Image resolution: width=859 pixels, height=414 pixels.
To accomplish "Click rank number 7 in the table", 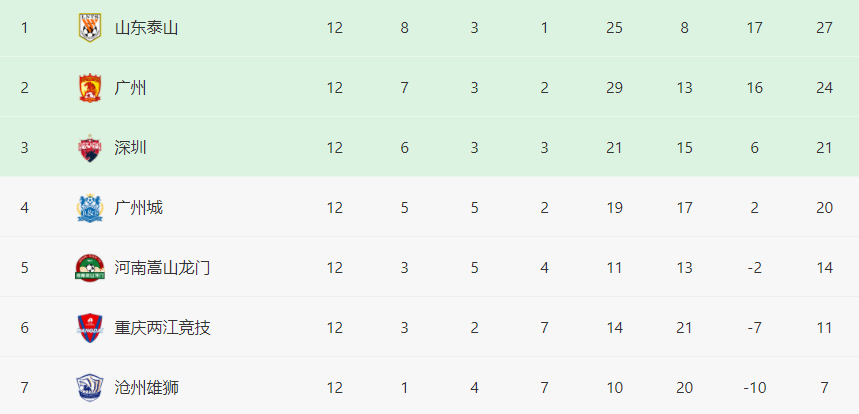I will pyautogui.click(x=25, y=388).
